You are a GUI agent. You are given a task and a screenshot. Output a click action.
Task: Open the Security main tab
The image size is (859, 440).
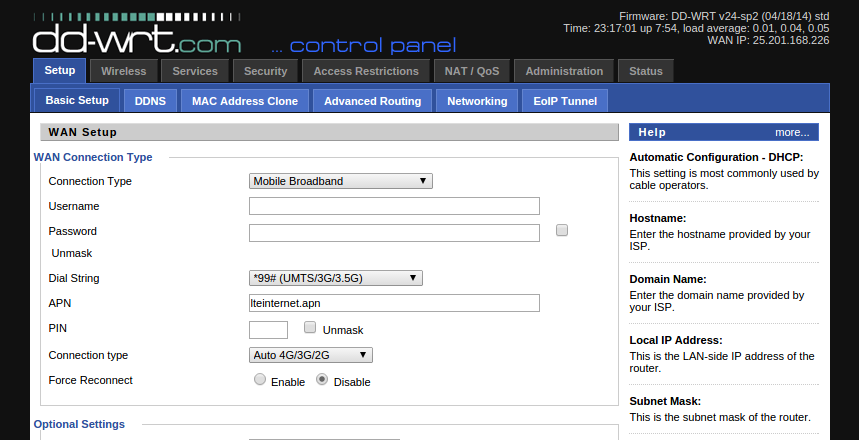(x=266, y=71)
